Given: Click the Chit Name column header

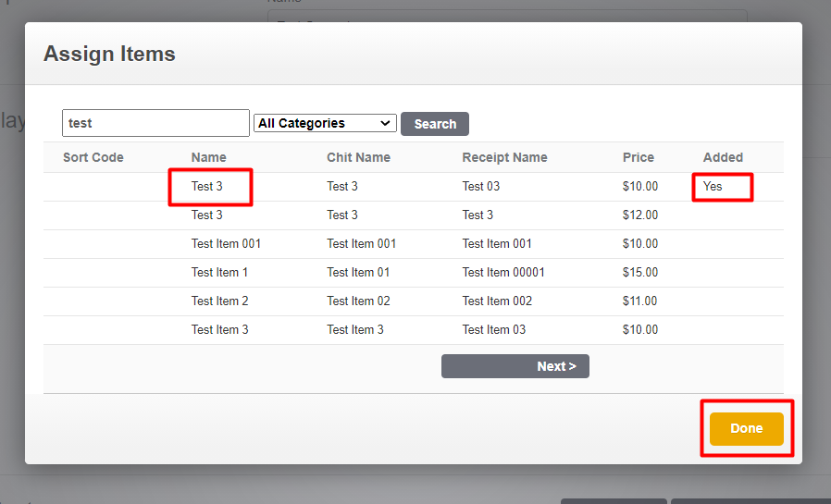Looking at the screenshot, I should 358,157.
